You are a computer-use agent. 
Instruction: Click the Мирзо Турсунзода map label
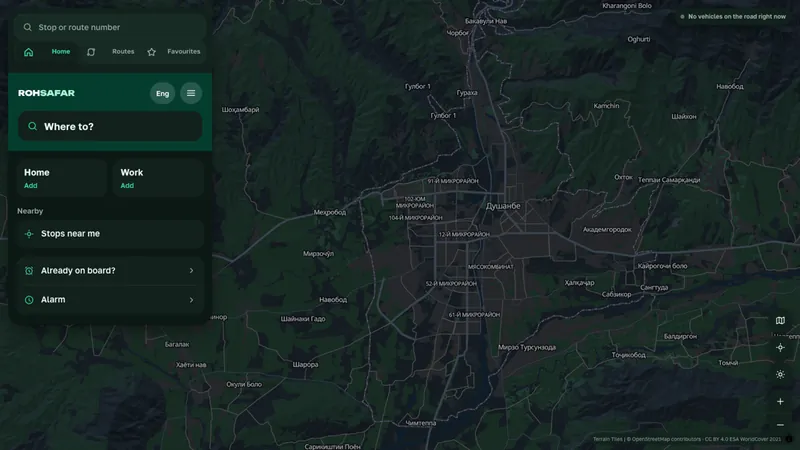click(x=527, y=347)
